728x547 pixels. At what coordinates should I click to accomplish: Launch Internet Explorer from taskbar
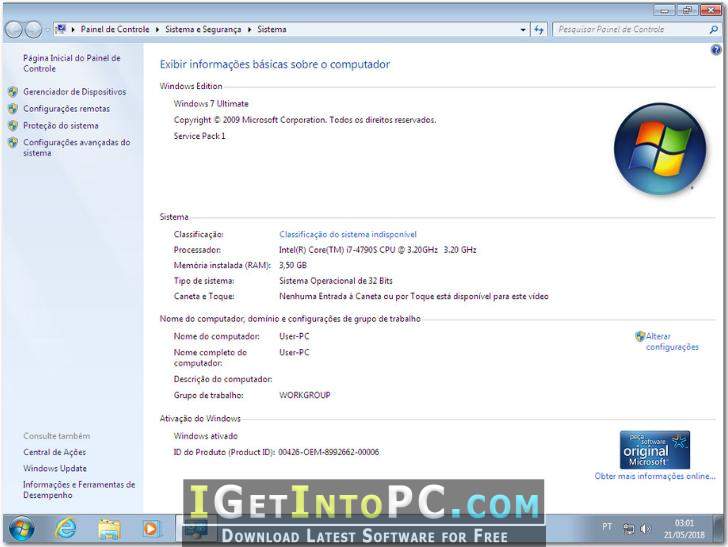tap(66, 528)
